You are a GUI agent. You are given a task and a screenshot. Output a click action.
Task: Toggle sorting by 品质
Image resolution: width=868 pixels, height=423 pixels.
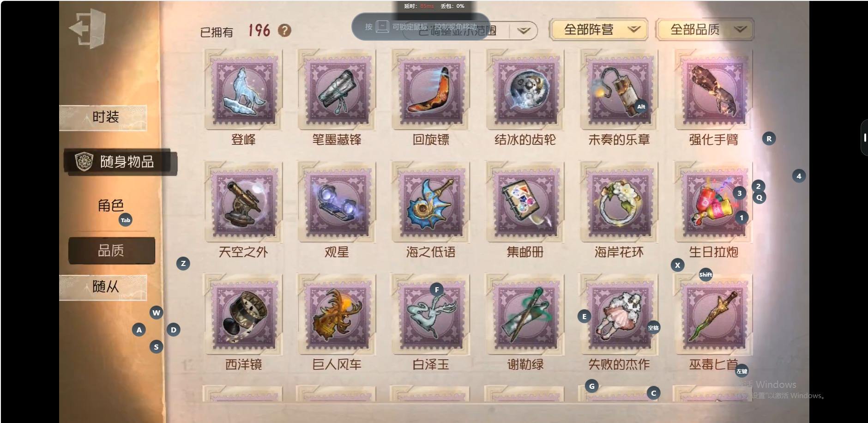[111, 251]
